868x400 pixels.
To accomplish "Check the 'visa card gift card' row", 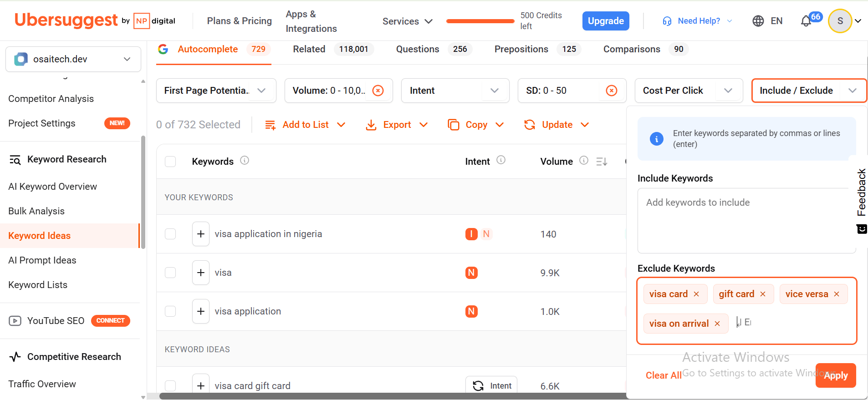I will (x=170, y=386).
